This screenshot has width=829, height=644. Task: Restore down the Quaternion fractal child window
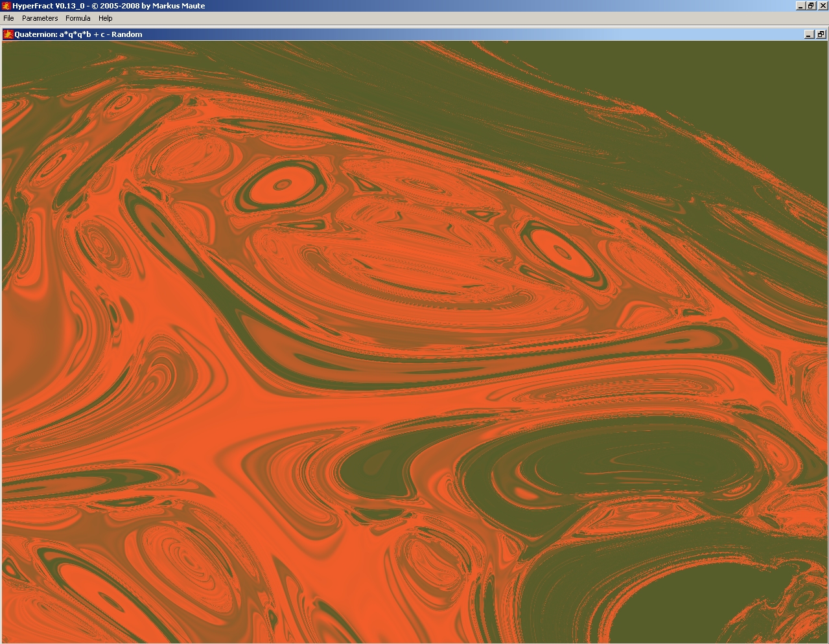coord(821,34)
